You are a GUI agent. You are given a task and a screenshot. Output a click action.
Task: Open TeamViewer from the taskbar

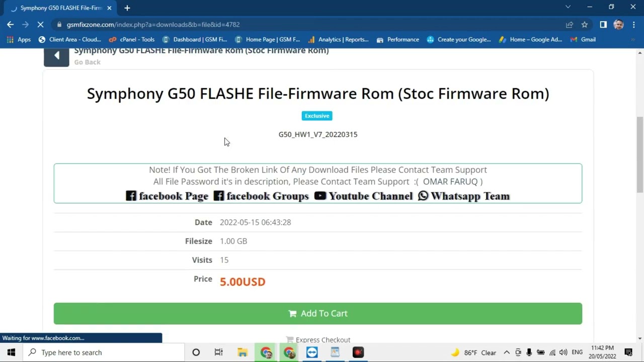coord(312,352)
